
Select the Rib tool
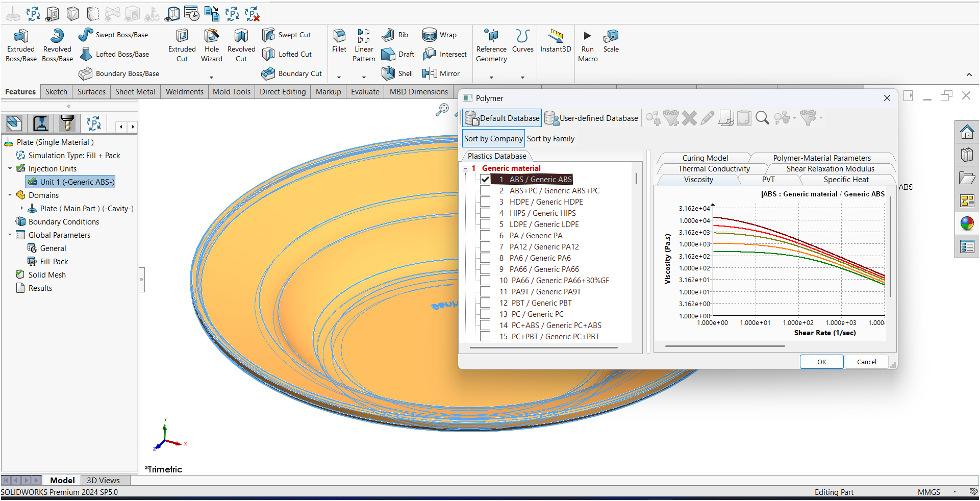[395, 35]
